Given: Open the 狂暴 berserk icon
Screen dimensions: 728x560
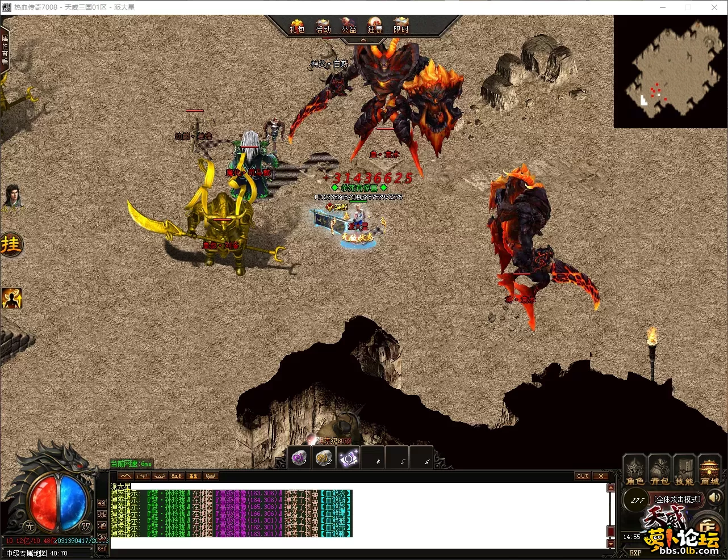Looking at the screenshot, I should tap(375, 26).
